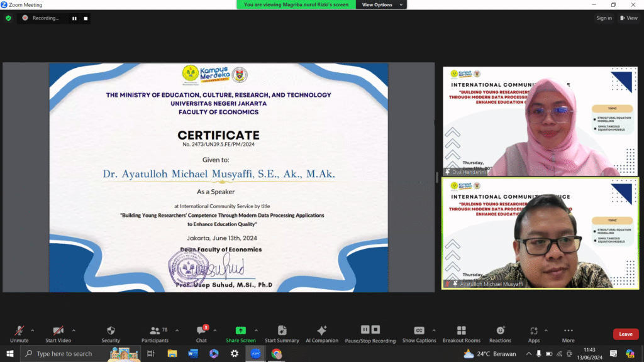
Task: Click the green Share Screen icon
Action: tap(240, 331)
